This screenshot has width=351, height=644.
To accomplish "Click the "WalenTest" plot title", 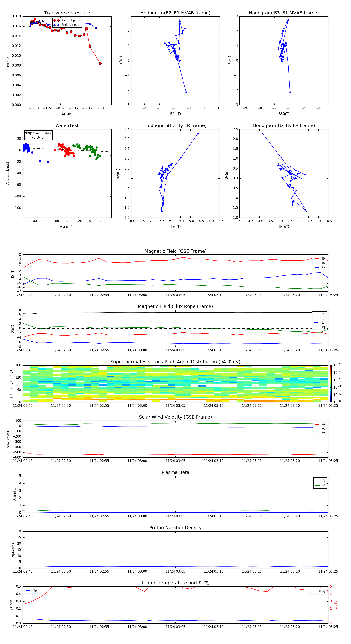I will click(67, 125).
